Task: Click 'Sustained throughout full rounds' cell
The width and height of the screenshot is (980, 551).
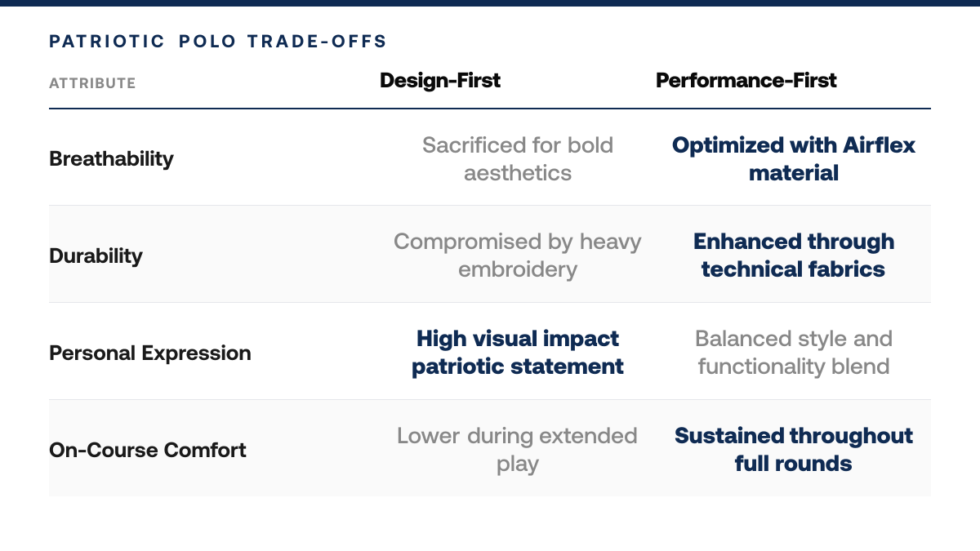Action: (x=794, y=450)
